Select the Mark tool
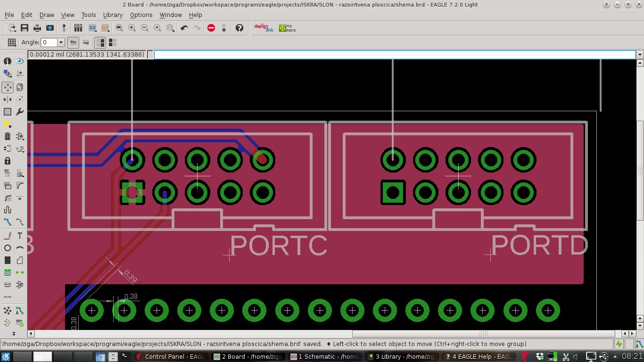This screenshot has height=362, width=644. [x=20, y=74]
